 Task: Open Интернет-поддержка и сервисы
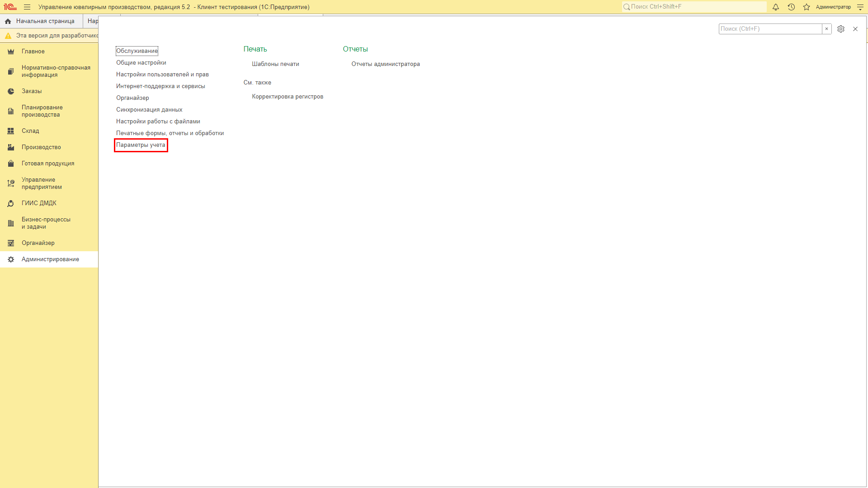[160, 86]
